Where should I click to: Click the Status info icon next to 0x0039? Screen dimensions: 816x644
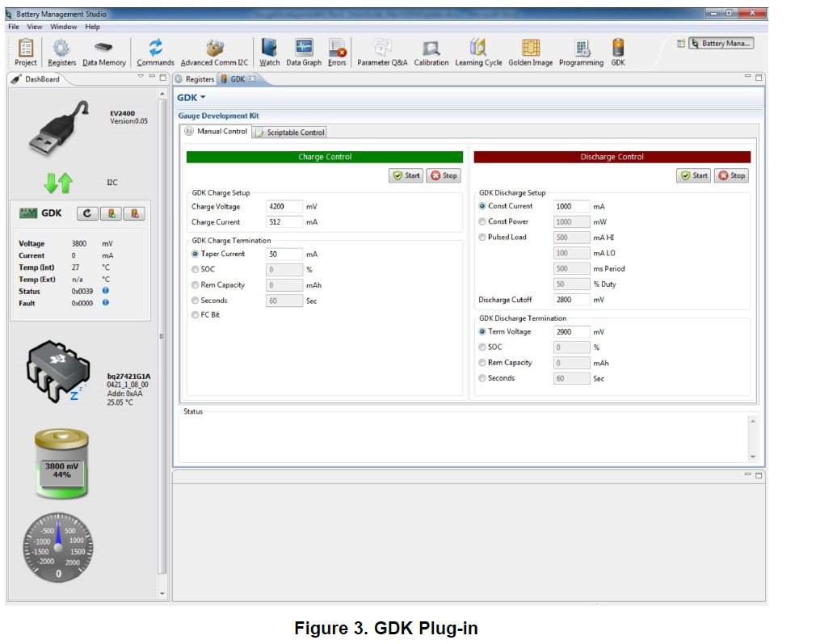(x=106, y=291)
